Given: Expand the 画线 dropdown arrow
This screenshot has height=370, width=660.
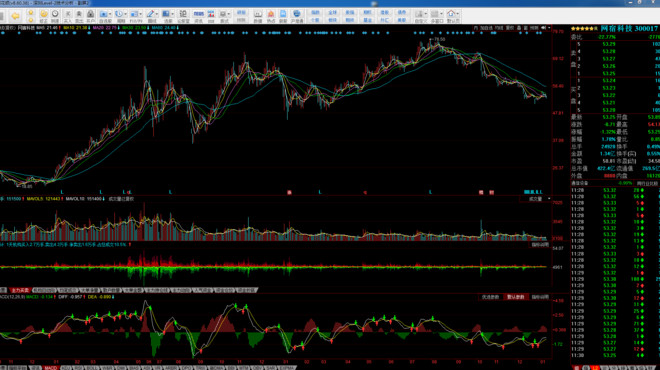Looking at the screenshot, I should click(x=157, y=14).
